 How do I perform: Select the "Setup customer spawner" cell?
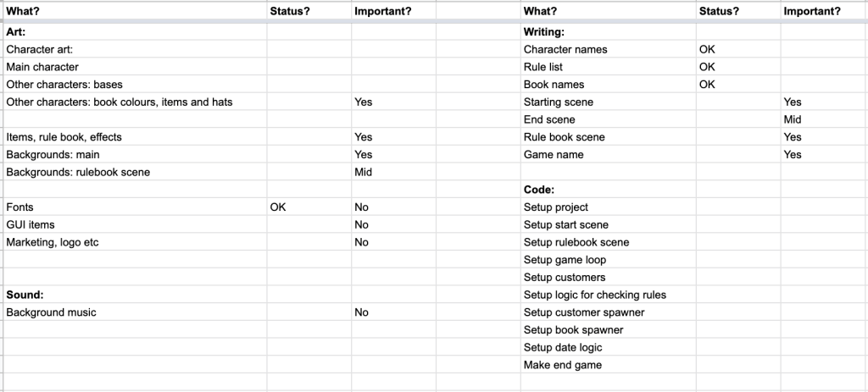[584, 312]
